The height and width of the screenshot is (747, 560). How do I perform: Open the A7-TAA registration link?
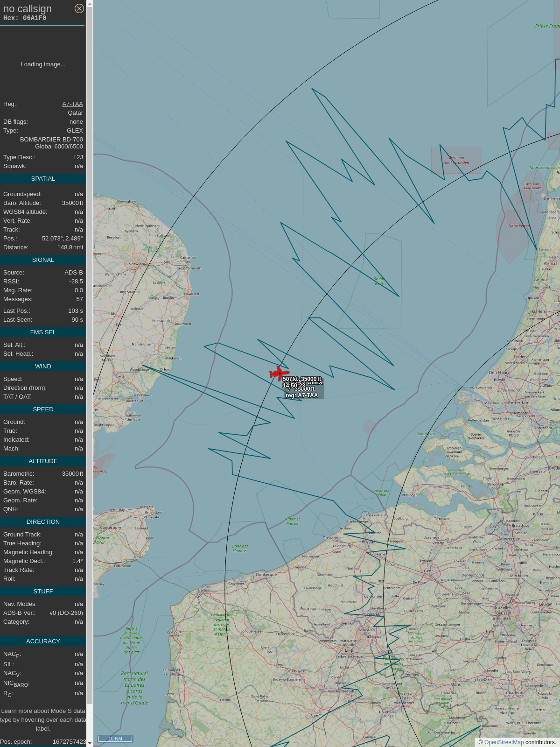[72, 104]
